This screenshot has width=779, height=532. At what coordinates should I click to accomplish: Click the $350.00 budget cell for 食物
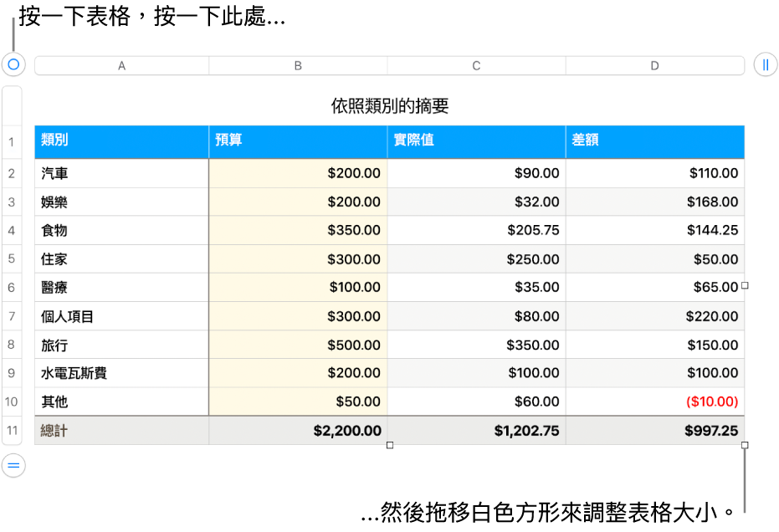(x=298, y=230)
